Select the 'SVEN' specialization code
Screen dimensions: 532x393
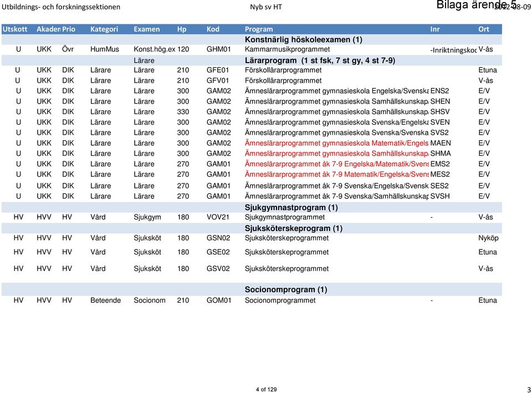coord(440,122)
